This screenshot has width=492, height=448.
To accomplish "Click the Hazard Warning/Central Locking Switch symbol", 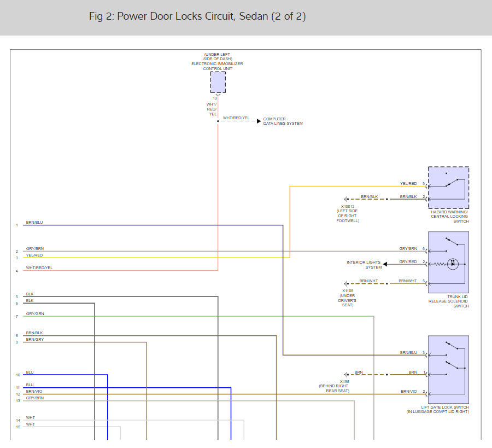I will pos(448,188).
